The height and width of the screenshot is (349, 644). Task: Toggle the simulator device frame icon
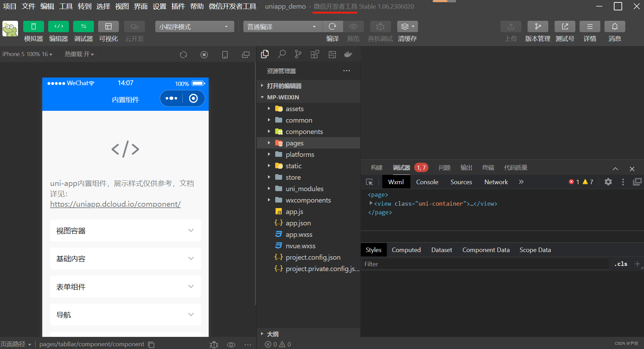click(225, 55)
